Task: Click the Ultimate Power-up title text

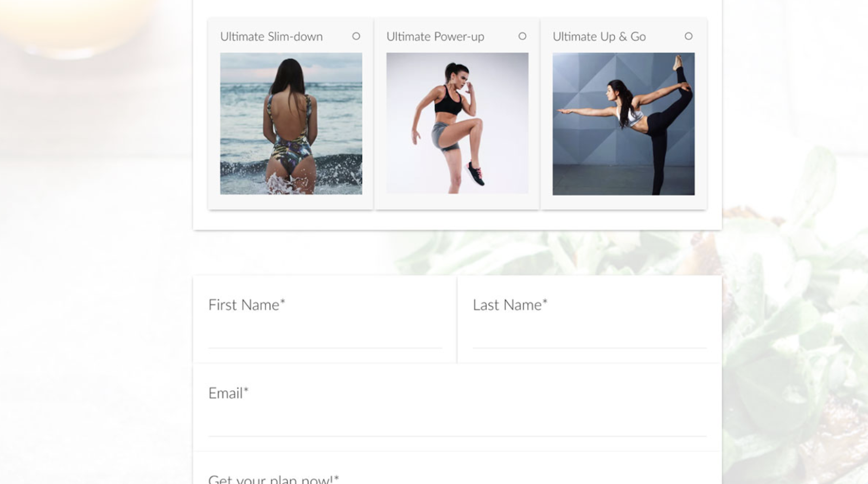Action: tap(435, 36)
